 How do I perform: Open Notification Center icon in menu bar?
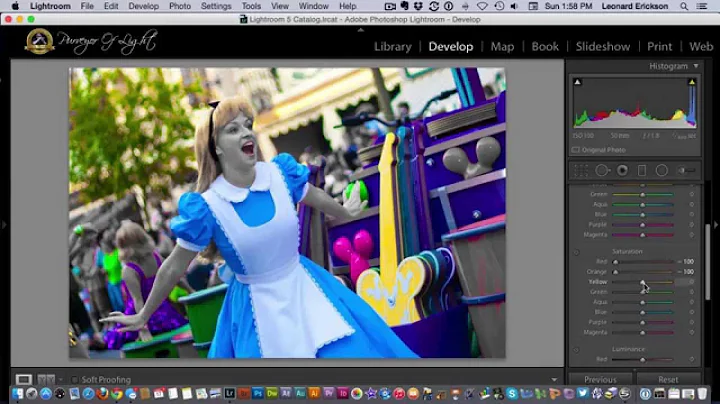pyautogui.click(x=702, y=6)
